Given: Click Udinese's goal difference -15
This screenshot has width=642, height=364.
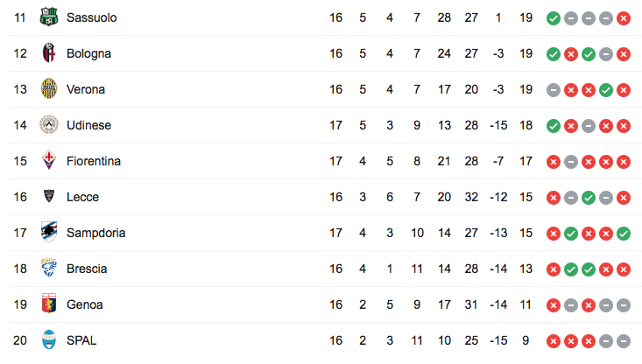Looking at the screenshot, I should [x=498, y=125].
